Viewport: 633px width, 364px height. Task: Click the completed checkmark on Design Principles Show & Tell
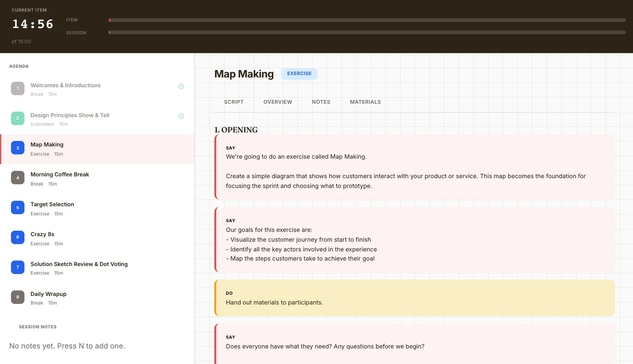[181, 116]
